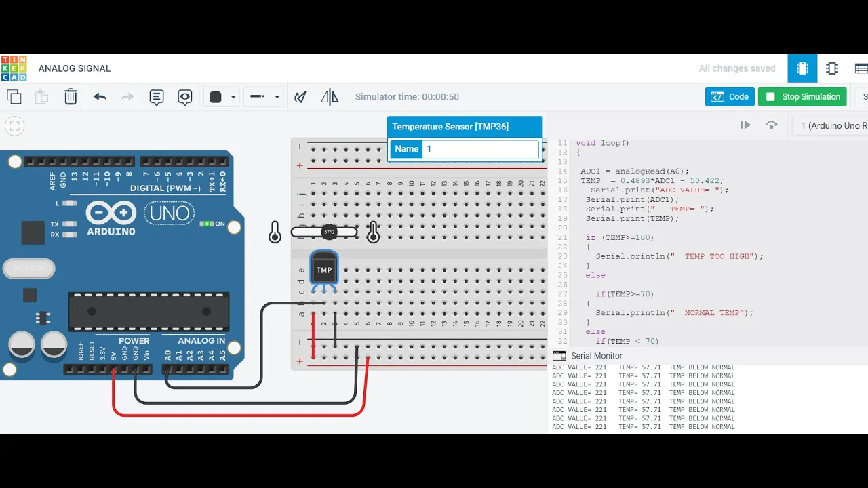Click 'All changes saved' status text

tap(737, 68)
